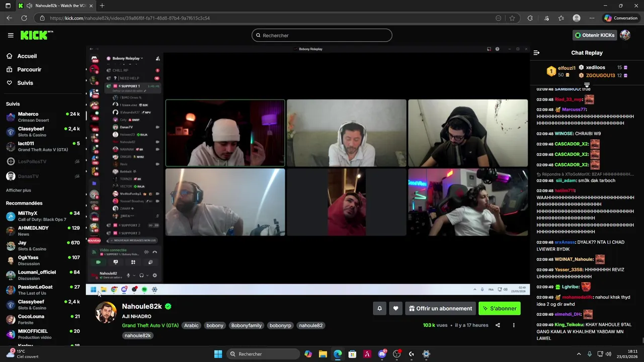
Task: Open PassionLeGoat recommended channel
Action: (43, 290)
